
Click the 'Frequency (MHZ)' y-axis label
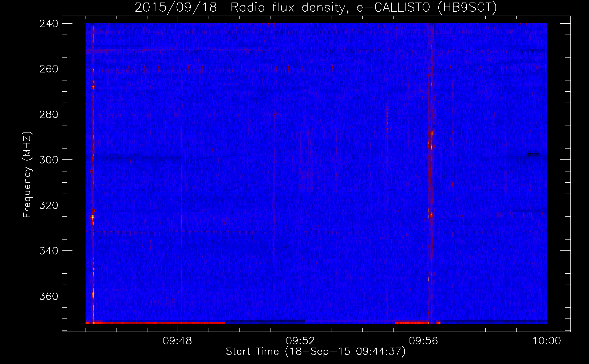click(x=27, y=175)
